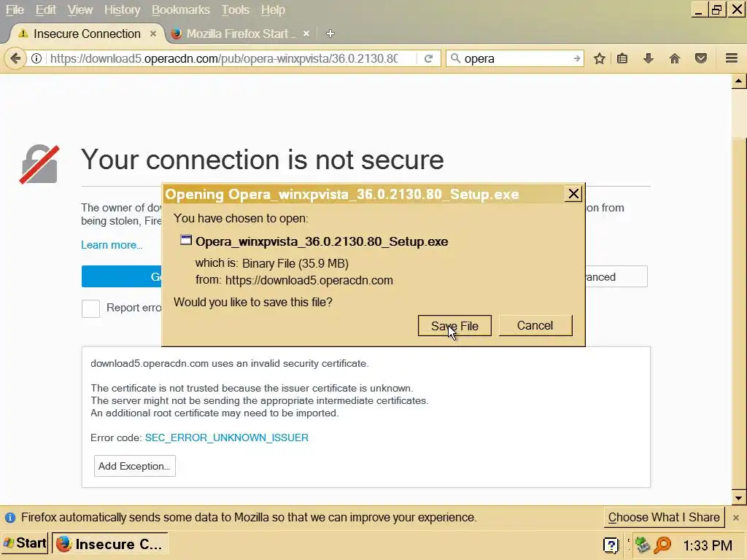This screenshot has width=747, height=560.
Task: Open the Pocket icon
Action: click(700, 58)
